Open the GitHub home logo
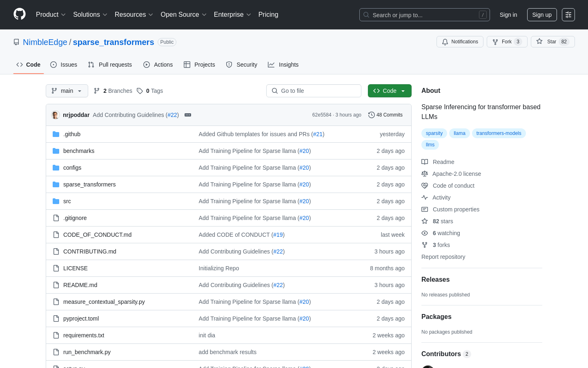588x368 pixels. point(20,14)
